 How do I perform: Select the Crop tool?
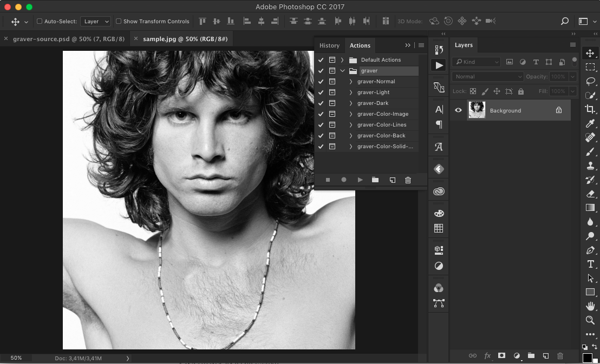[x=590, y=109]
